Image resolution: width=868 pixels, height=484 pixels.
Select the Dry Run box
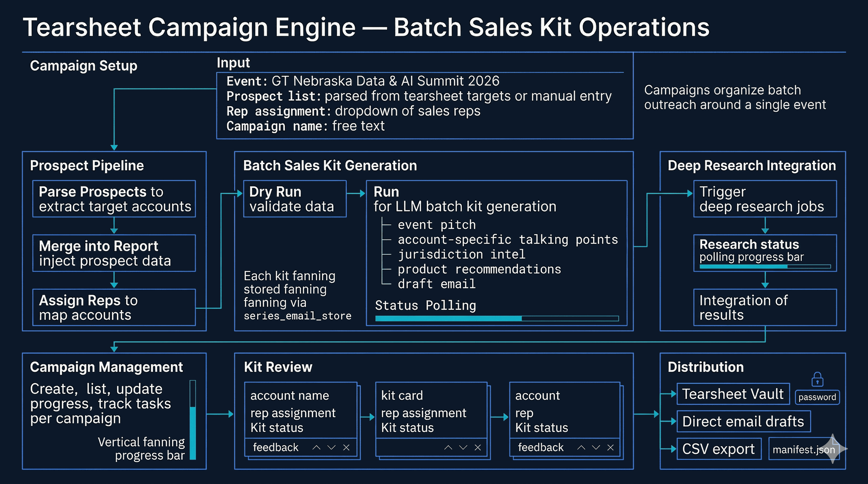point(295,199)
